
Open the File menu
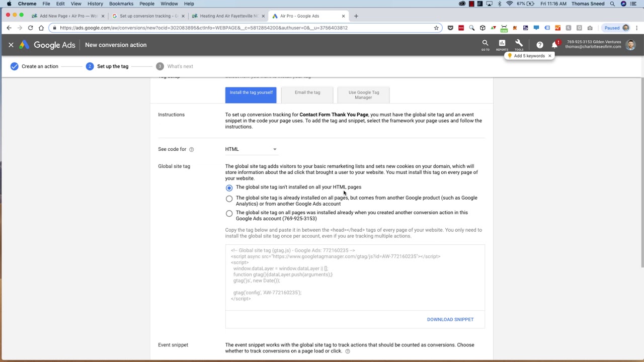(x=46, y=4)
